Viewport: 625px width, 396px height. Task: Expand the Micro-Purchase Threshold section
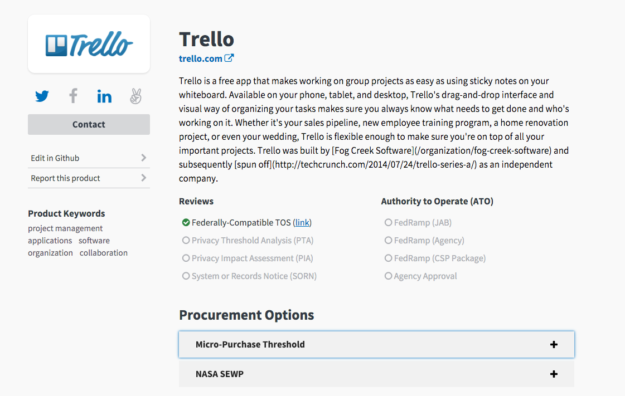coord(376,345)
